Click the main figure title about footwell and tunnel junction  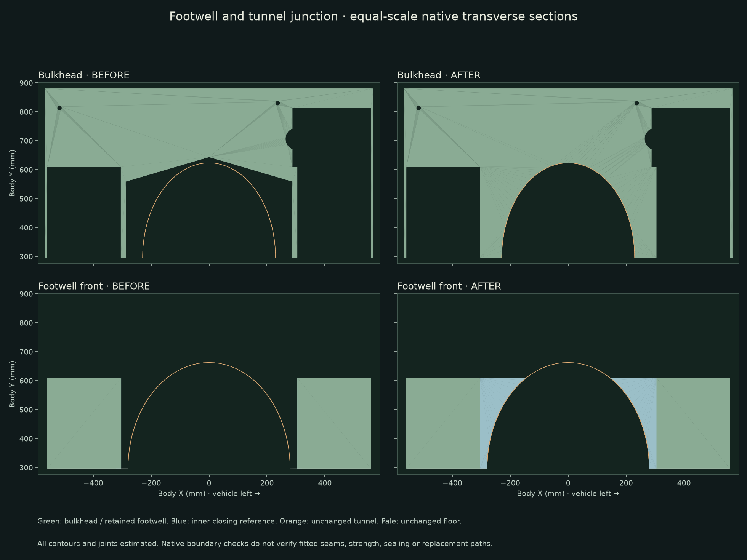[373, 16]
